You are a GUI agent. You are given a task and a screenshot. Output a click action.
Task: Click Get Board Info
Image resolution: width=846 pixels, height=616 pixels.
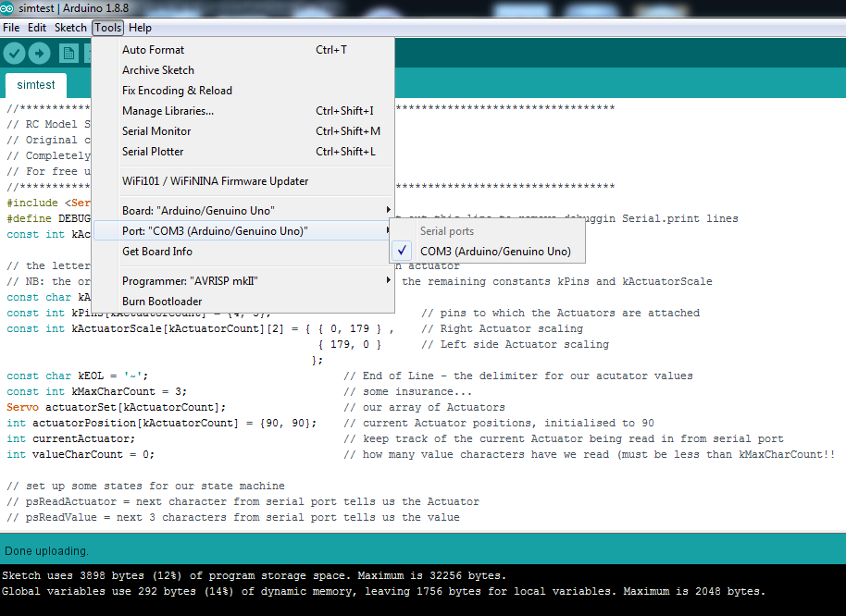[157, 251]
